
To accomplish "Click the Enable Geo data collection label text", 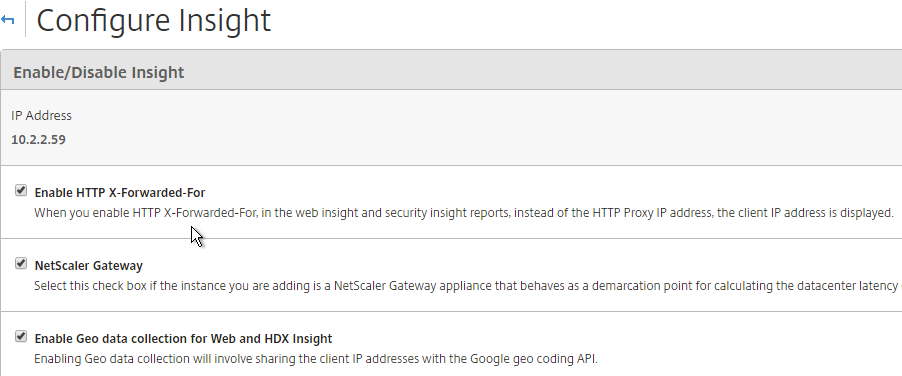I will [183, 338].
